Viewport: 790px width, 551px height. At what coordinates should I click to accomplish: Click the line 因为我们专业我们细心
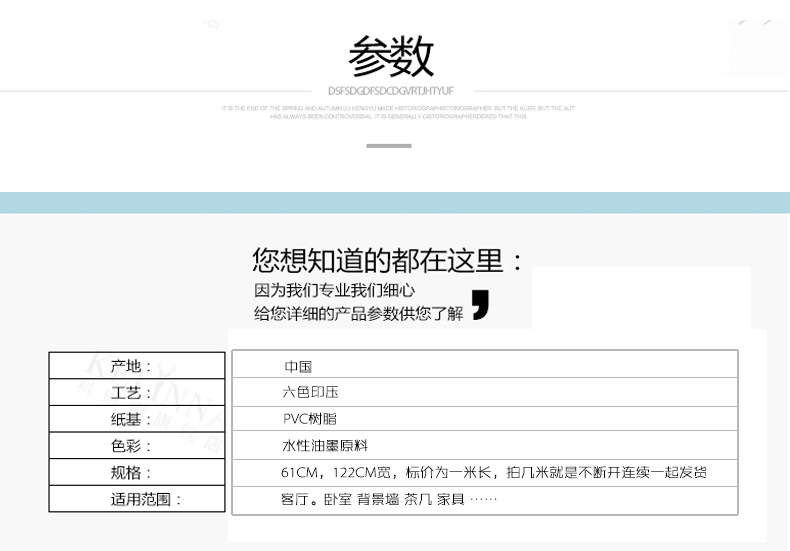[335, 290]
